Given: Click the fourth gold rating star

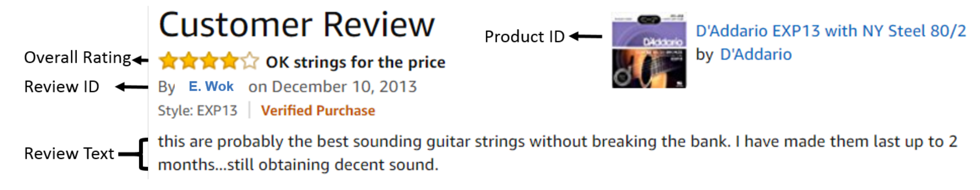Looking at the screenshot, I should click(x=229, y=61).
